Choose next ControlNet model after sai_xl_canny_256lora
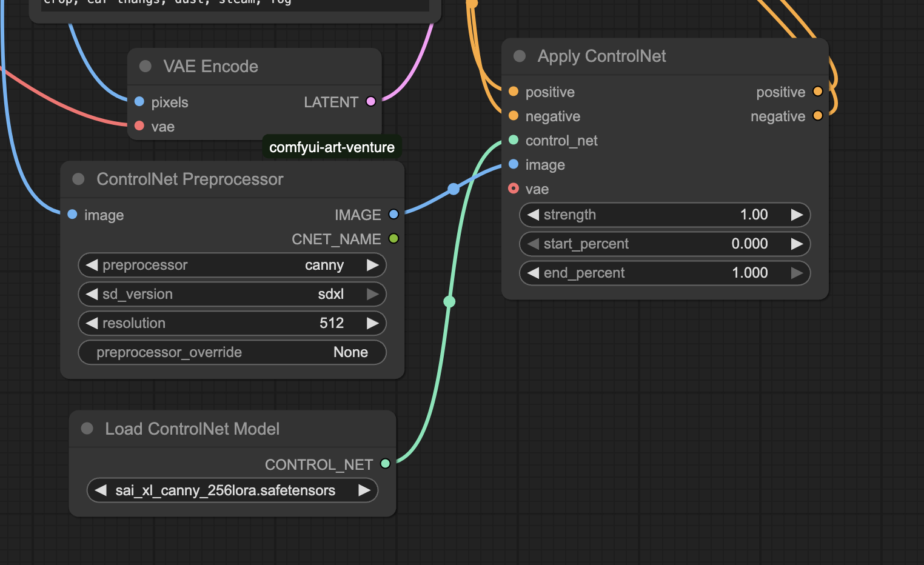Image resolution: width=924 pixels, height=565 pixels. point(364,490)
